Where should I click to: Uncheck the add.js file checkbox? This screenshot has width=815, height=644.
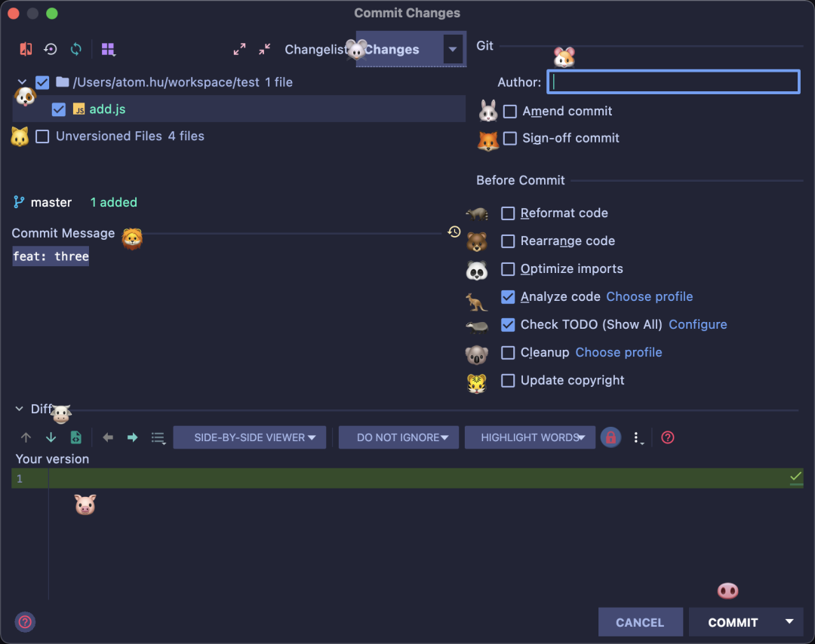tap(59, 109)
